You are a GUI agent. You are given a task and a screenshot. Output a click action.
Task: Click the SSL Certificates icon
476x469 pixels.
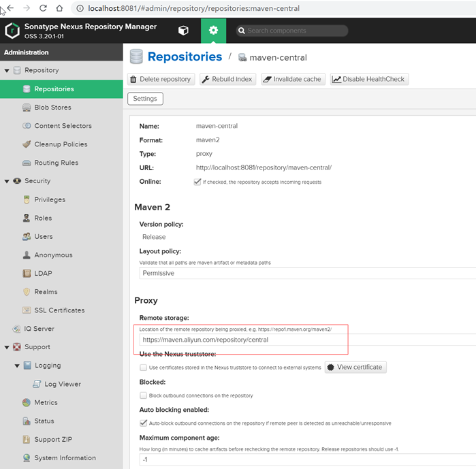27,310
